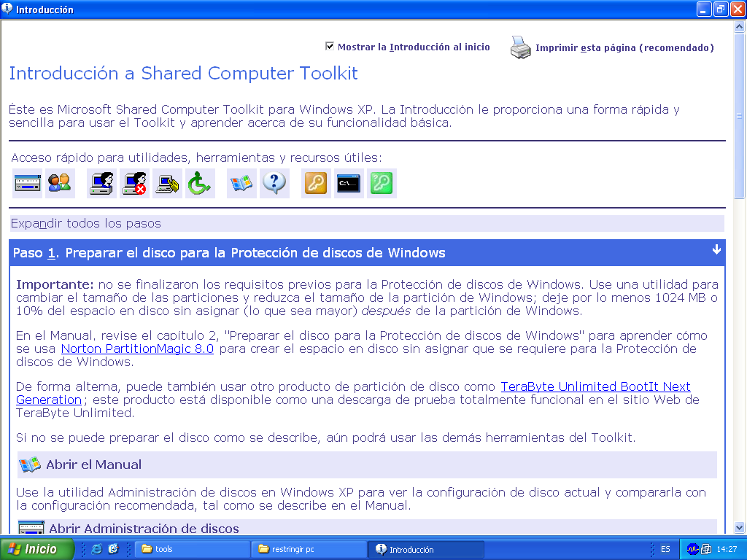747x560 pixels.
Task: Open the Inicio start menu
Action: click(x=37, y=549)
